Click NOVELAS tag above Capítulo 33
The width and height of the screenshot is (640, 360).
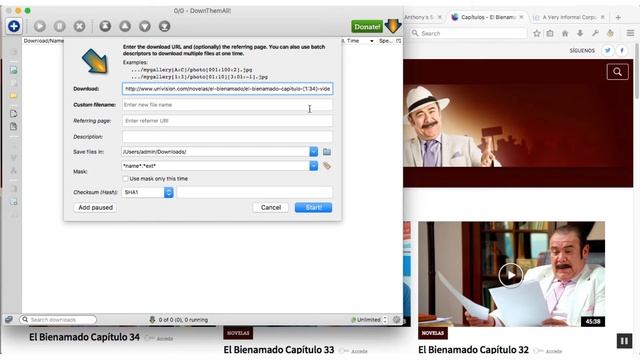(x=238, y=333)
